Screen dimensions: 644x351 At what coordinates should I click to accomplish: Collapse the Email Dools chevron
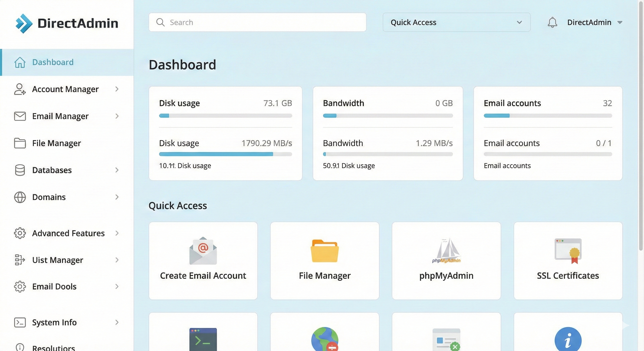(117, 287)
